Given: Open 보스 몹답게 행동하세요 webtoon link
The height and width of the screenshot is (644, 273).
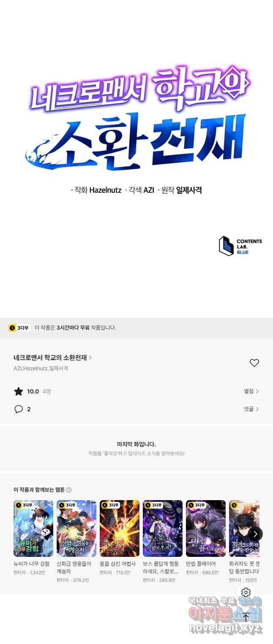Looking at the screenshot, I should pos(161,567).
